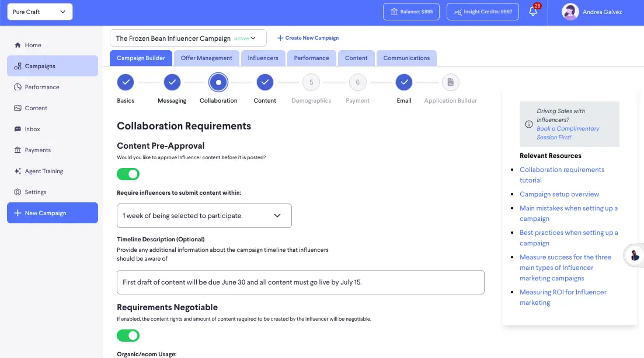This screenshot has width=644, height=358.
Task: Open Measuring ROI for Influencer marketing link
Action: [563, 297]
